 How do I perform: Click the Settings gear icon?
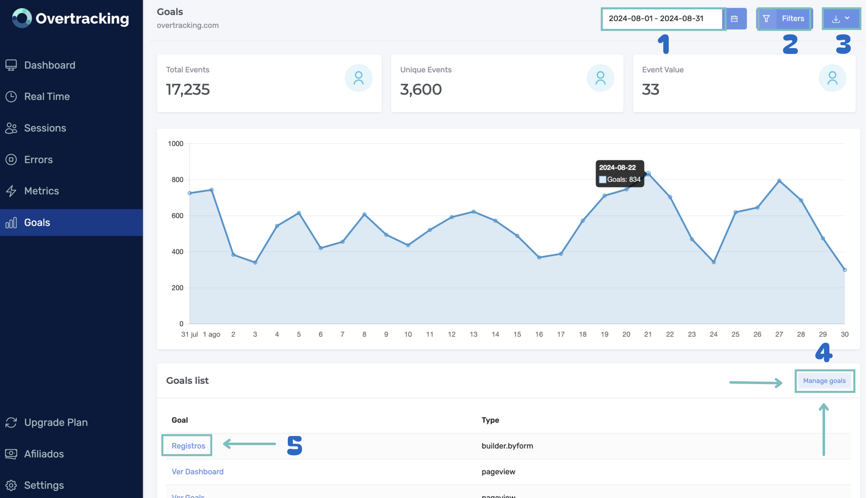(x=11, y=485)
